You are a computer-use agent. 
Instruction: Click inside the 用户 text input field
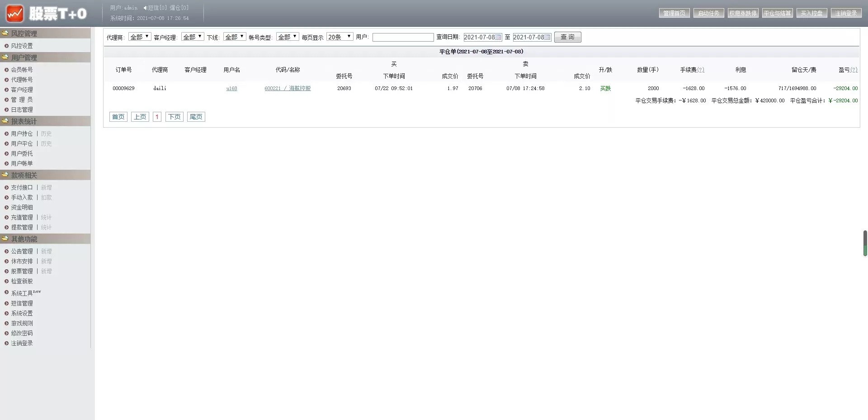coord(403,37)
